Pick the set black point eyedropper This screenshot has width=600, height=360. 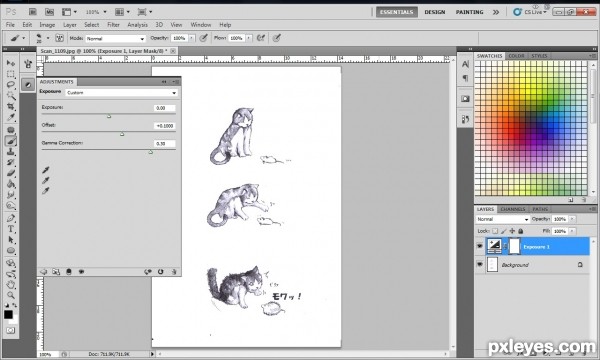(x=46, y=170)
